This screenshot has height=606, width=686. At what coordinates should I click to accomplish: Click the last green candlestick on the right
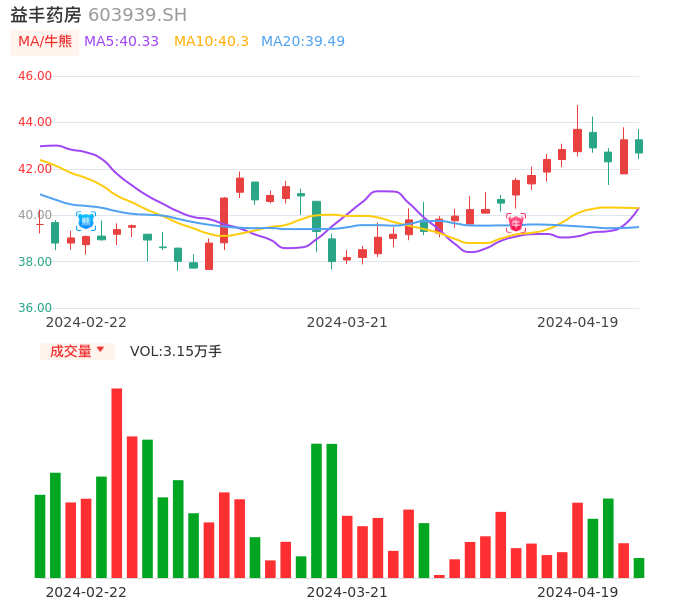pyautogui.click(x=639, y=146)
